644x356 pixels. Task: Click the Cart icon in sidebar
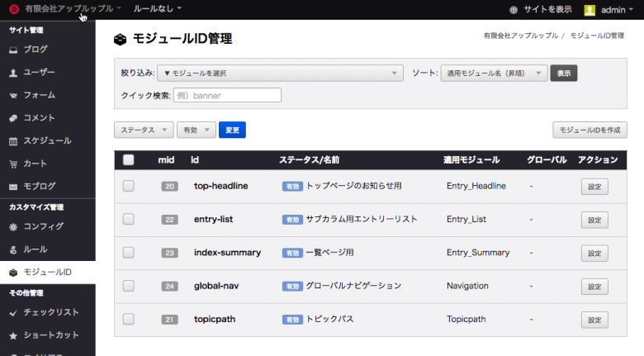[x=14, y=164]
